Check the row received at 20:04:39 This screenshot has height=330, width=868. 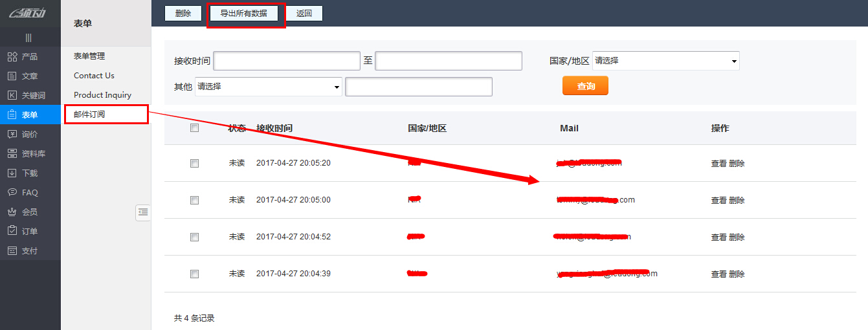point(194,274)
